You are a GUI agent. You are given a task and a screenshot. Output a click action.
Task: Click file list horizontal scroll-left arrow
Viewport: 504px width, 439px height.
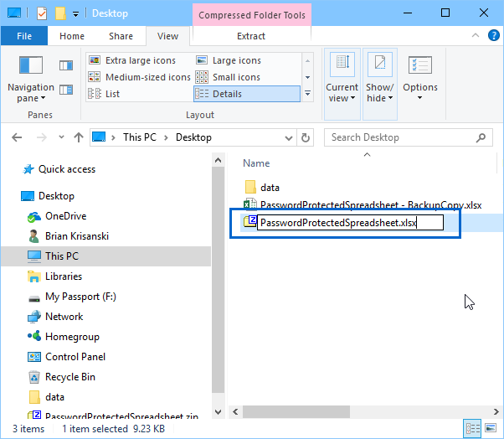click(235, 411)
